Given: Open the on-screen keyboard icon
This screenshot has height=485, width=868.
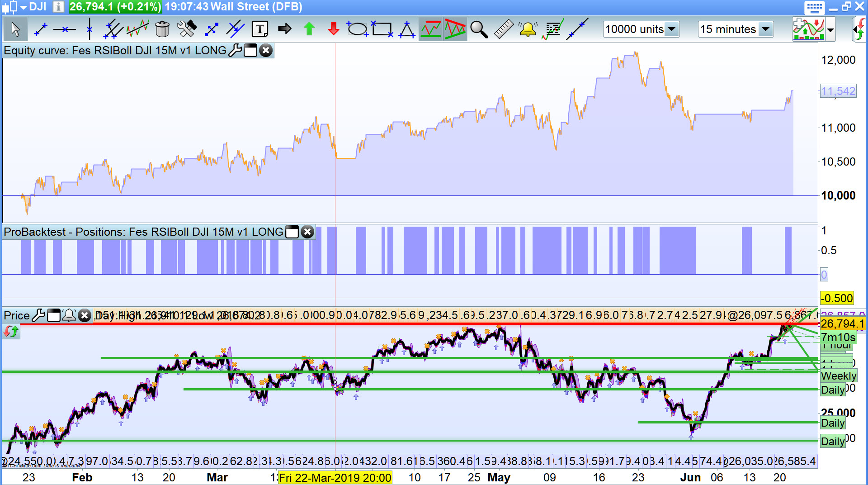Looking at the screenshot, I should (x=814, y=7).
